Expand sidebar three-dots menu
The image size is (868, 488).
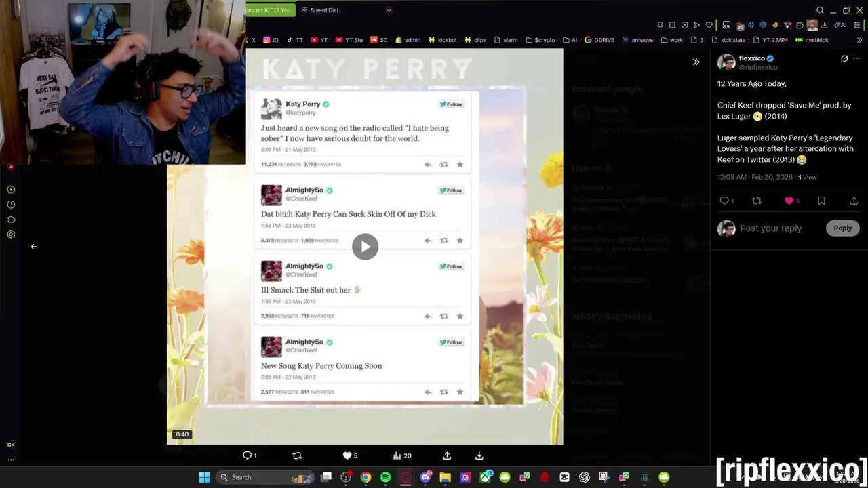pyautogui.click(x=11, y=460)
